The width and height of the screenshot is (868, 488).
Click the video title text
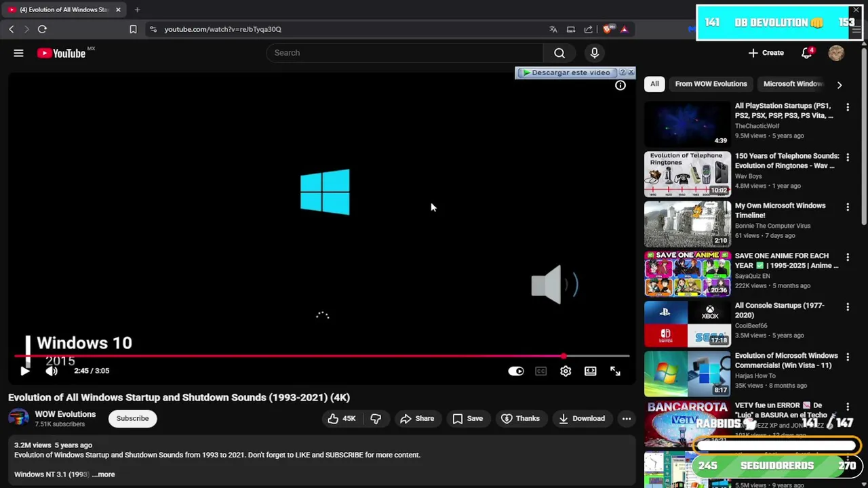(x=179, y=398)
